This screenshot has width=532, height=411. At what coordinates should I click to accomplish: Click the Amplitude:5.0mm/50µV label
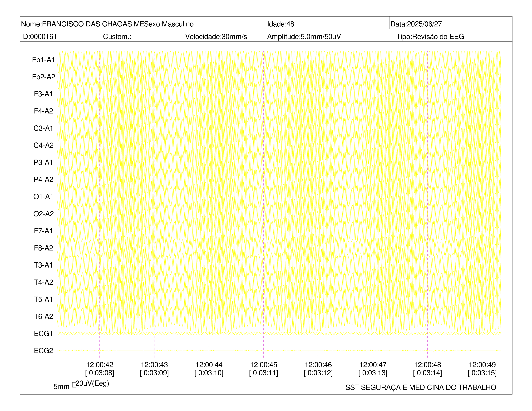tap(304, 37)
